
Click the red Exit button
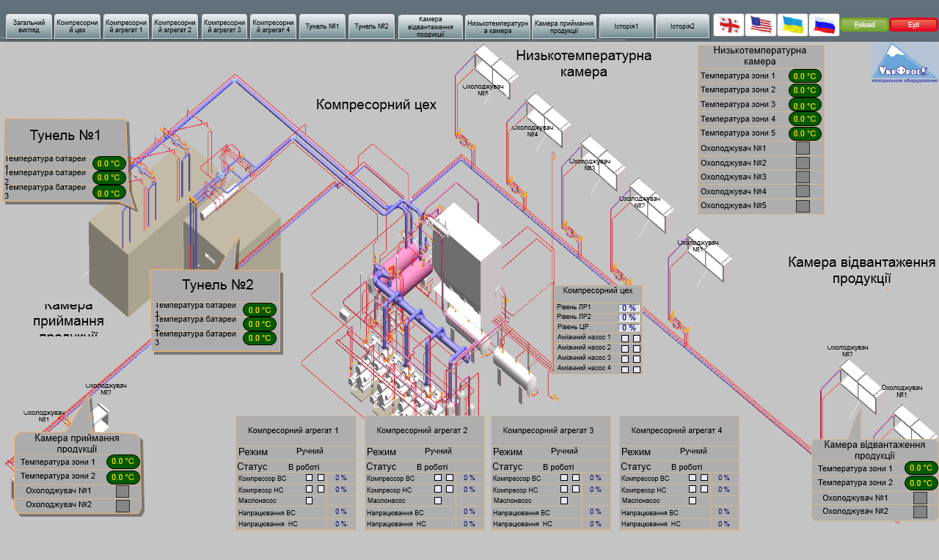[x=913, y=25]
